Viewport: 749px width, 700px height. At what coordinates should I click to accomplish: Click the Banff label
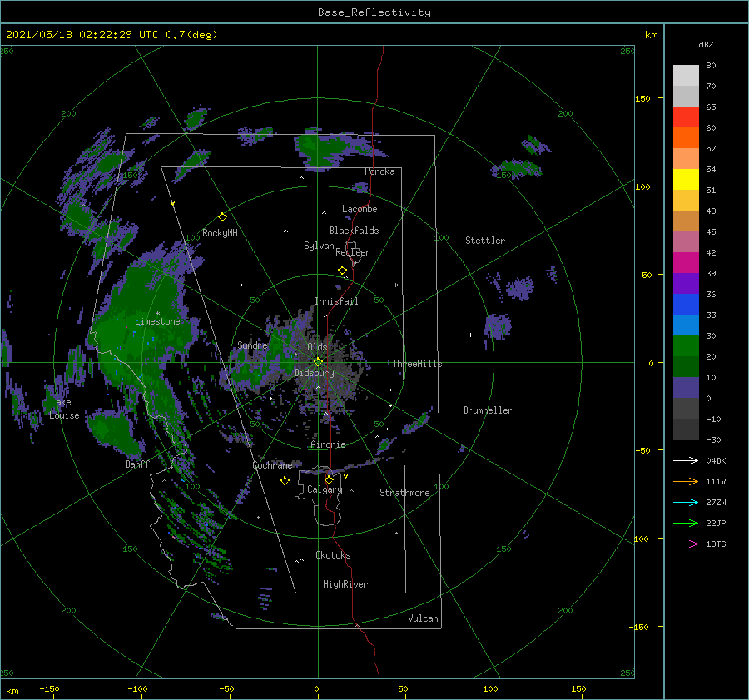[x=137, y=464]
